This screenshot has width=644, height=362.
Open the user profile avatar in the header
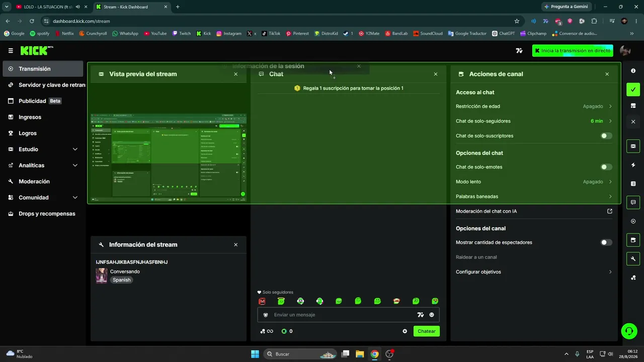pyautogui.click(x=625, y=51)
